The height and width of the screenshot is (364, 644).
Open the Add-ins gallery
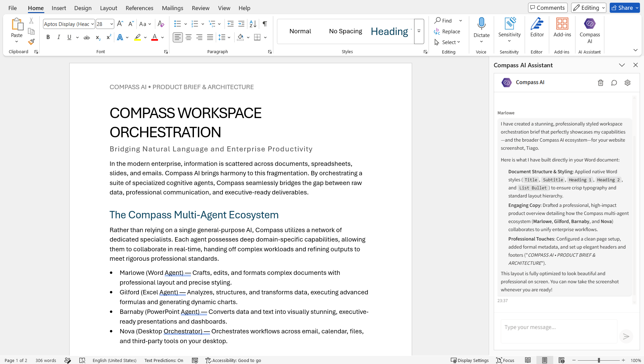click(562, 28)
